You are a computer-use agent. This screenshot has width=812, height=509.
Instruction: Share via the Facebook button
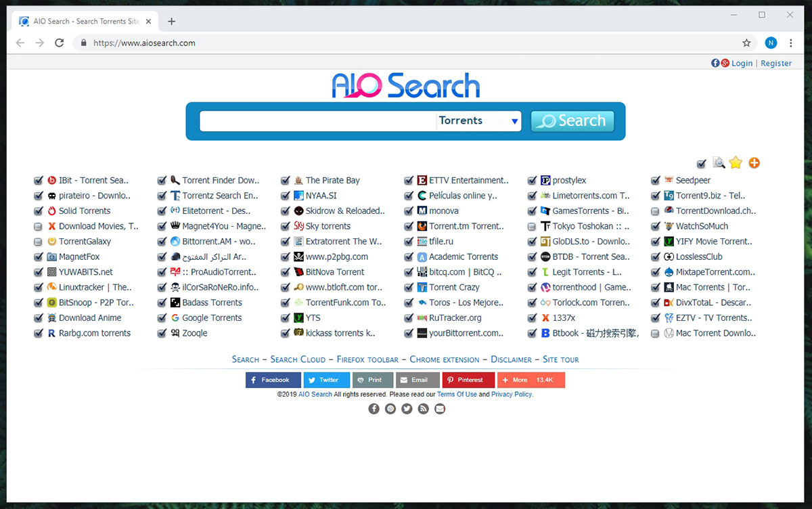point(273,380)
